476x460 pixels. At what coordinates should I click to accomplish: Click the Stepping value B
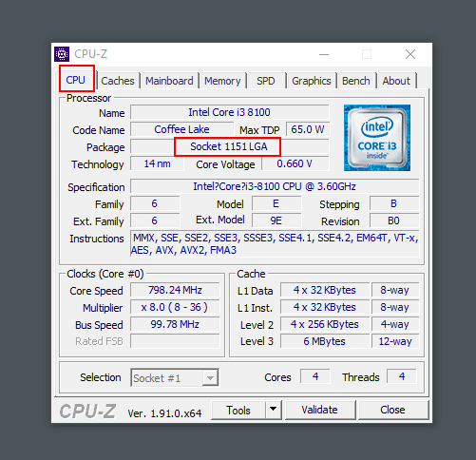tap(394, 203)
